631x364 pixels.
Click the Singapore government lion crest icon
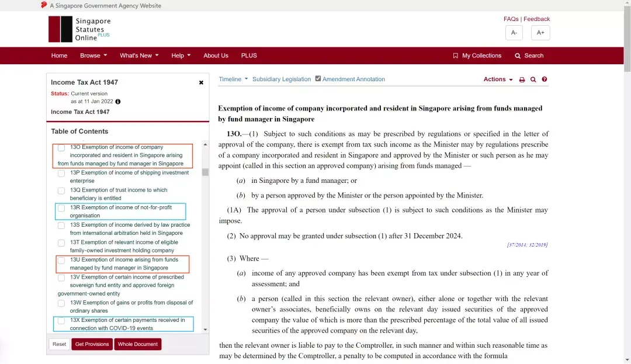coord(44,5)
